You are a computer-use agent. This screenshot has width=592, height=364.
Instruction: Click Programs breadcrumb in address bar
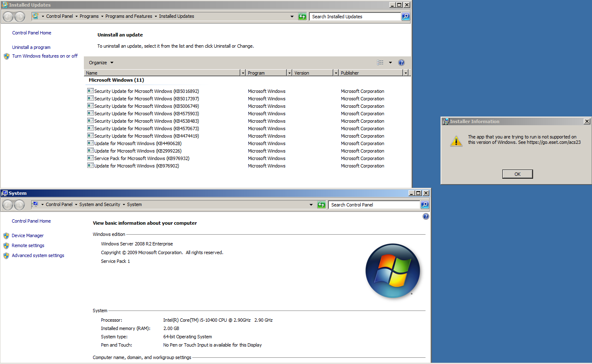tap(89, 17)
